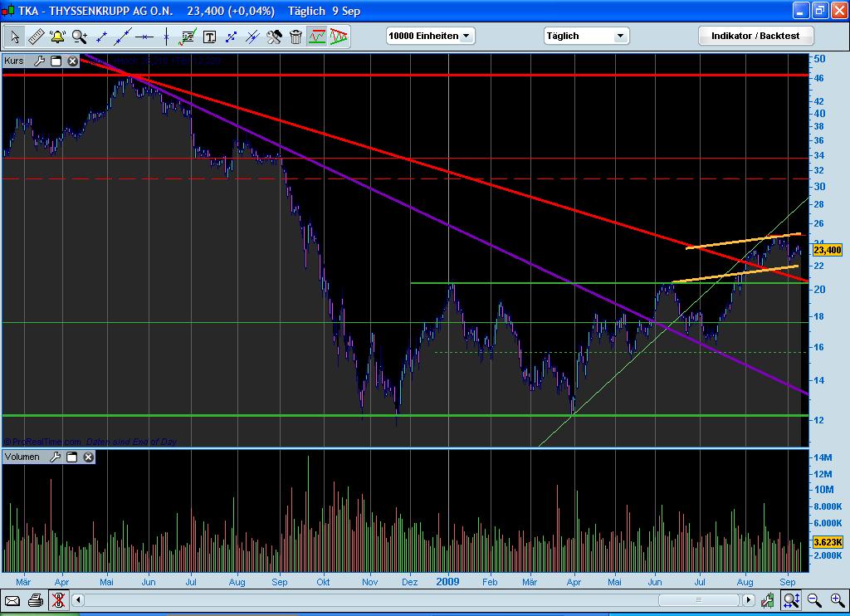Click the 3.623K volume label
The height and width of the screenshot is (616, 850).
[x=828, y=542]
